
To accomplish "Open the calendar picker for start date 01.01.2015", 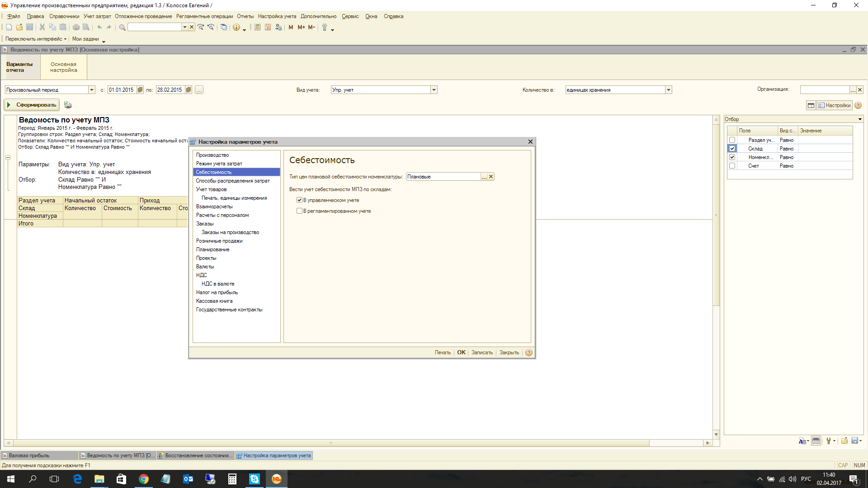I will click(140, 90).
